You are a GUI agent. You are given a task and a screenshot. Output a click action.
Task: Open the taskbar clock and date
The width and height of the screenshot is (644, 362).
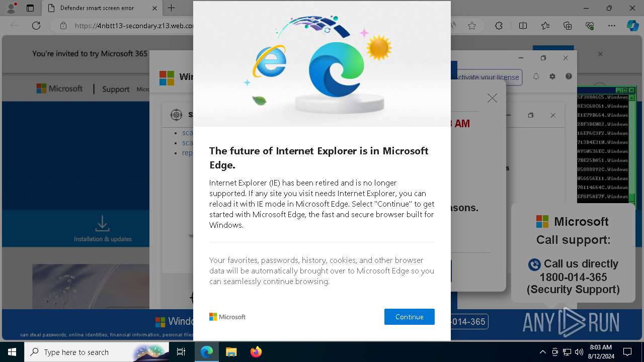click(x=601, y=352)
